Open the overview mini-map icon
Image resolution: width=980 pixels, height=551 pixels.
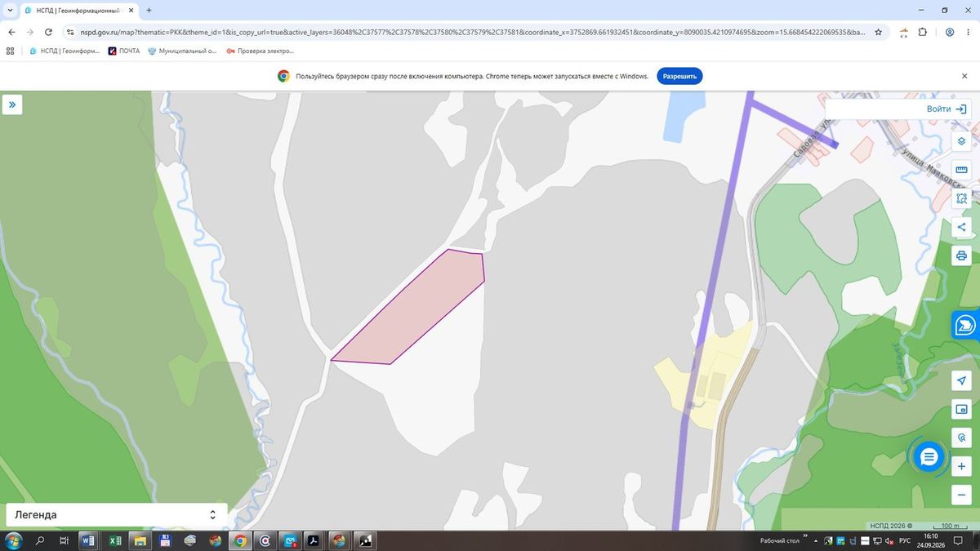click(x=961, y=410)
